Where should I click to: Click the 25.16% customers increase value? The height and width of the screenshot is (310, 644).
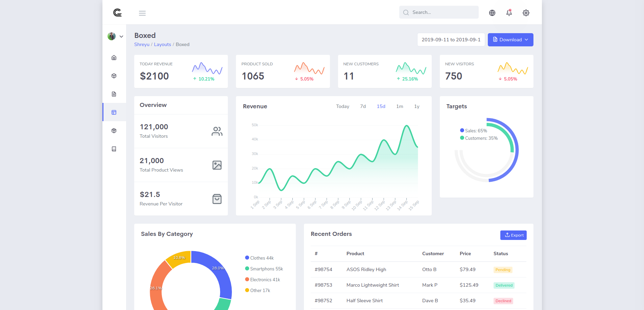tap(410, 79)
